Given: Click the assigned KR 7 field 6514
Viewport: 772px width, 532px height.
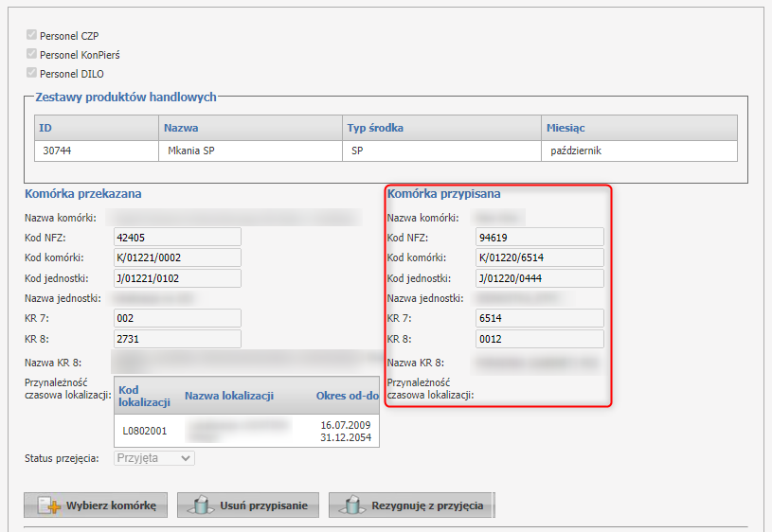Looking at the screenshot, I should 539,318.
